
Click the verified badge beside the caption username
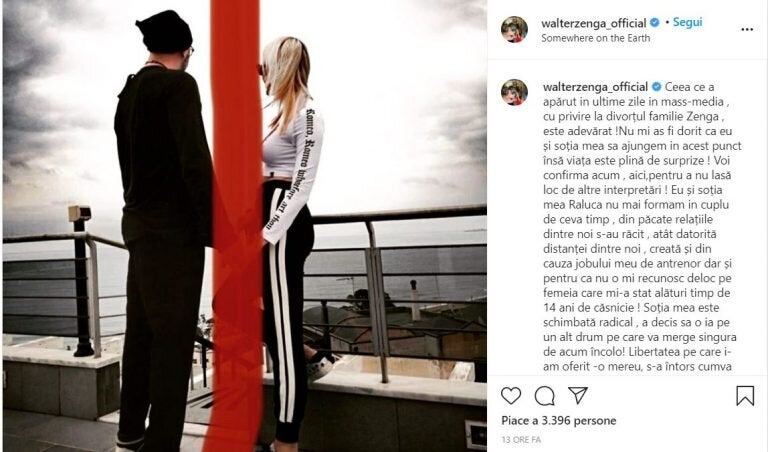pos(656,87)
